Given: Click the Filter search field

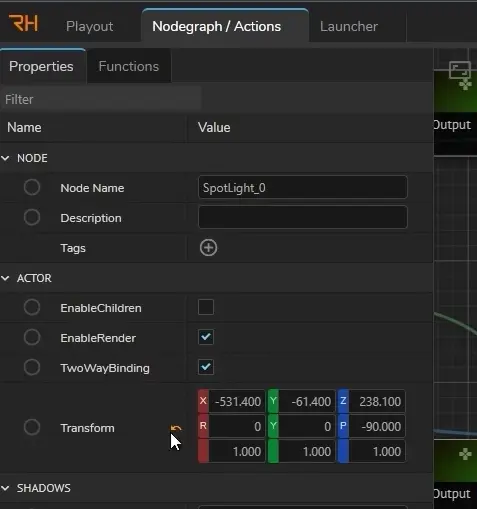Looking at the screenshot, I should click(101, 99).
